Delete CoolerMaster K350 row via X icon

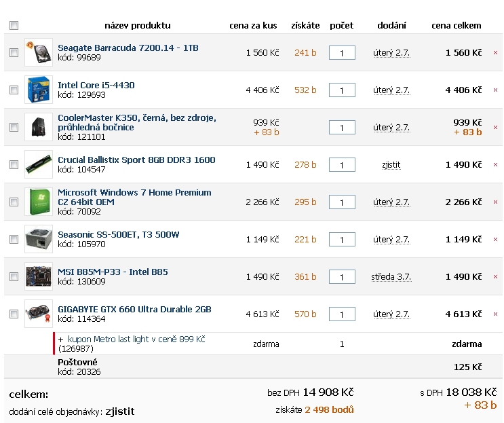pos(495,128)
